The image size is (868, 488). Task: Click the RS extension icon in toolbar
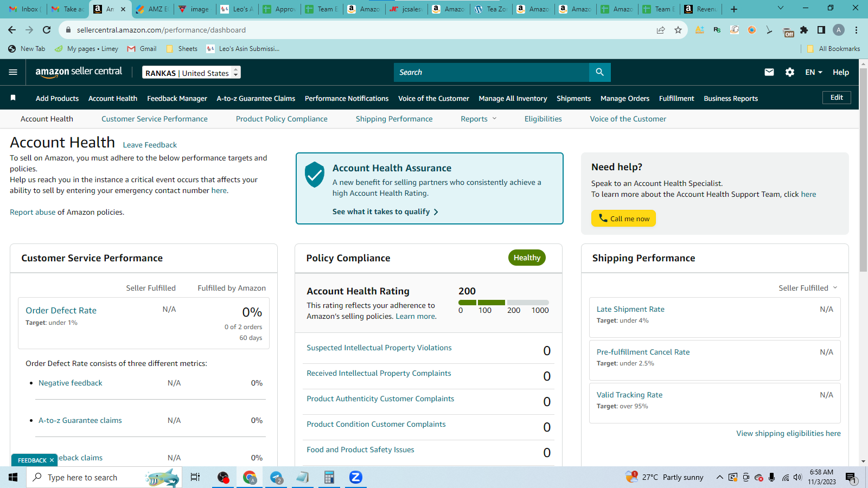pyautogui.click(x=717, y=30)
